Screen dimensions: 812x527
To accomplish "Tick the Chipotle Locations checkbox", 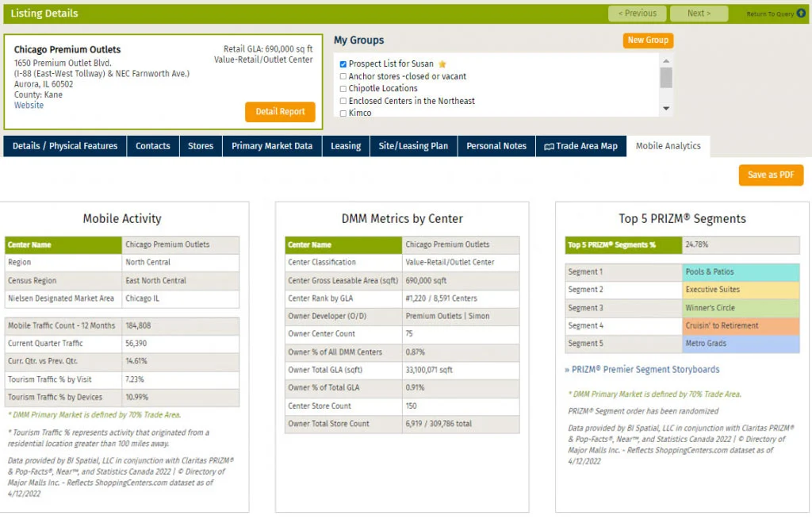I will (343, 89).
